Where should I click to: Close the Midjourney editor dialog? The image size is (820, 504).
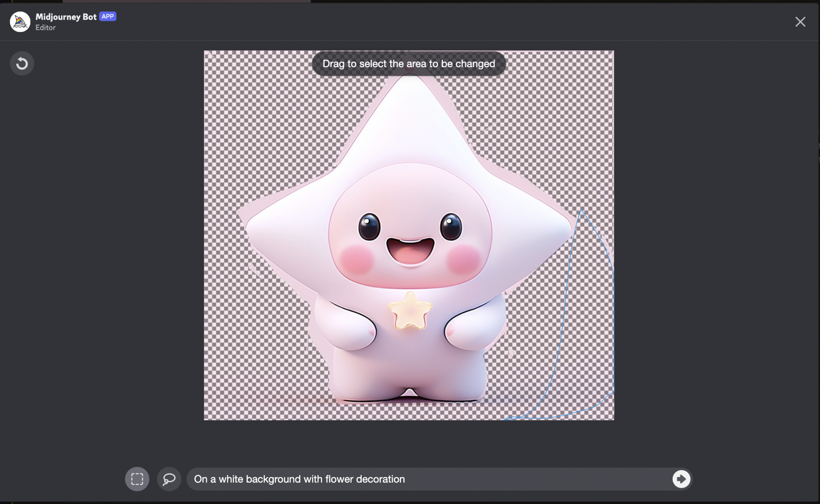800,22
